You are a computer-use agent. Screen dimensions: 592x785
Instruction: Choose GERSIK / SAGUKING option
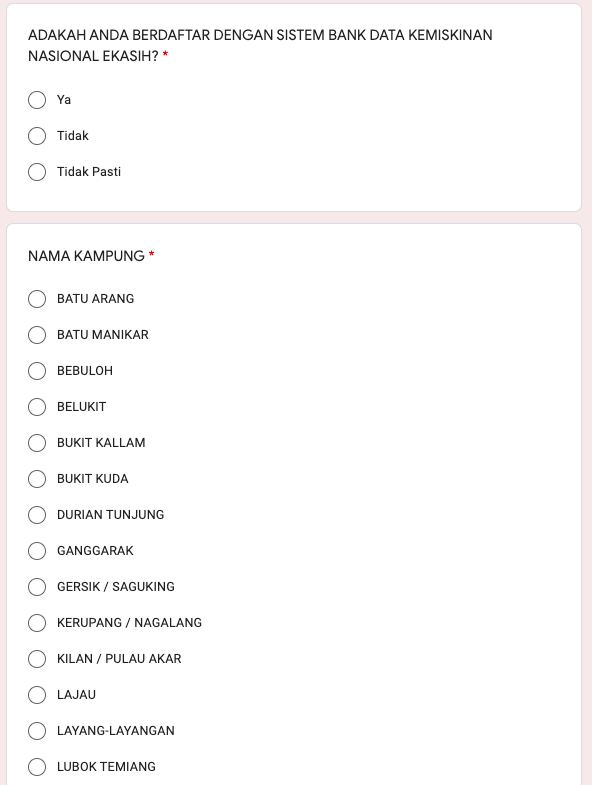[x=37, y=587]
